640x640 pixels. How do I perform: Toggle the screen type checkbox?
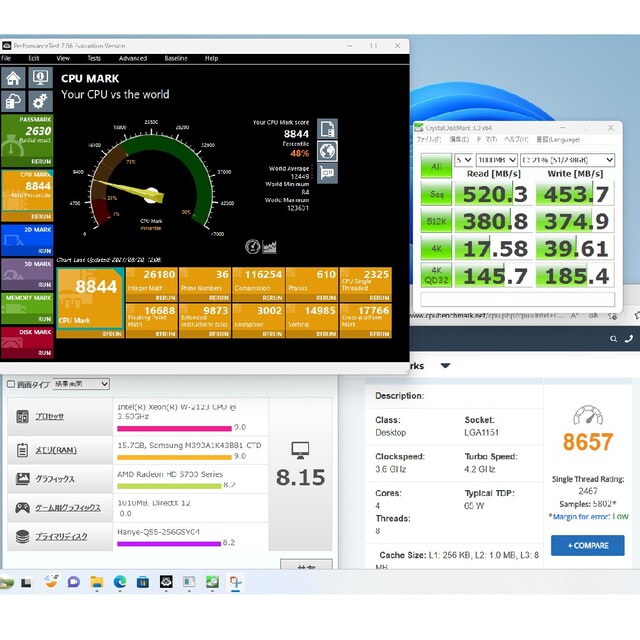[11, 384]
